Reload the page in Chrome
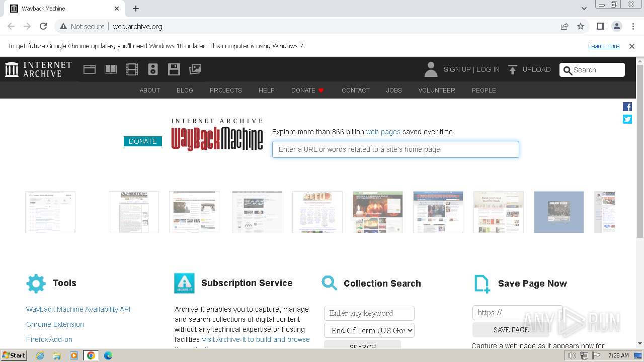The height and width of the screenshot is (362, 644). click(43, 26)
